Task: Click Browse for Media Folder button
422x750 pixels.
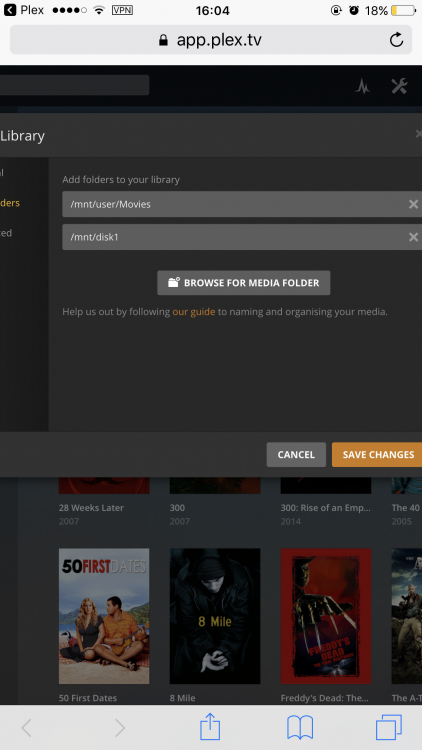Action: [244, 283]
